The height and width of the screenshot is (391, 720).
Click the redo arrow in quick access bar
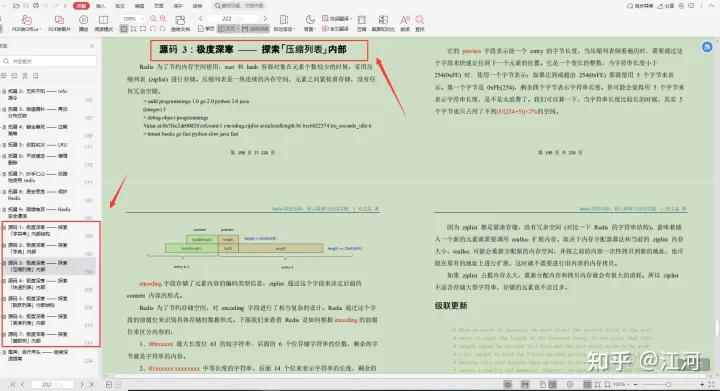(55, 6)
